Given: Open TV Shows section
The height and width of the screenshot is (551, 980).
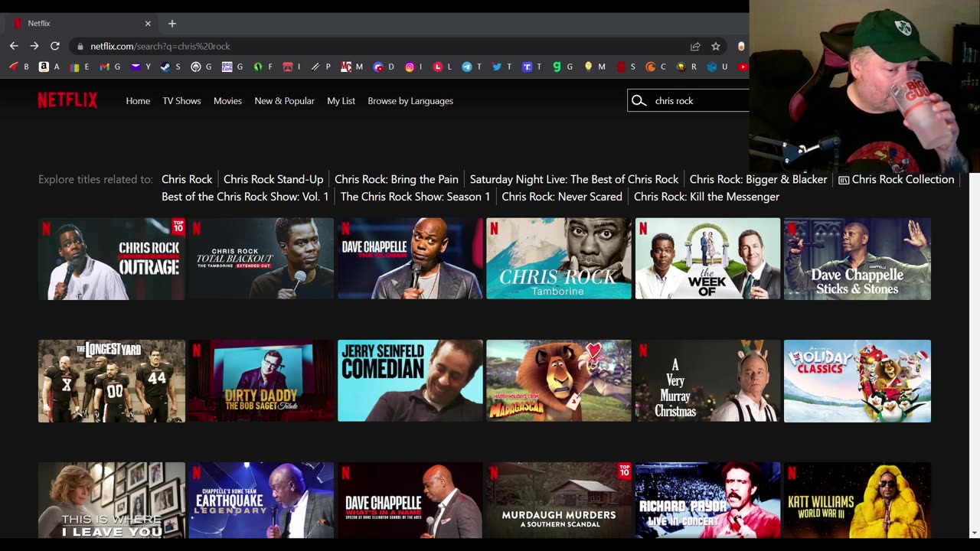Looking at the screenshot, I should [181, 101].
